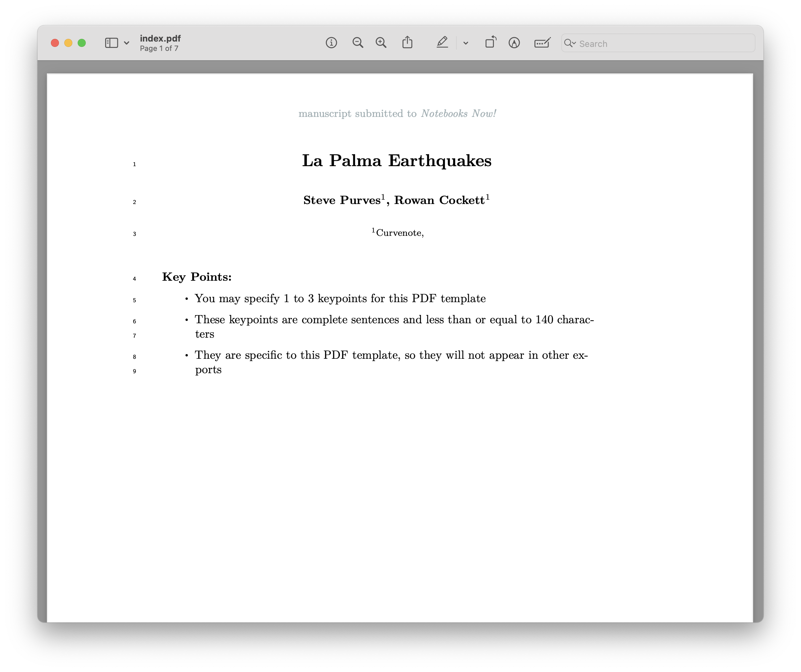The image size is (801, 672).
Task: Zoom in using the magnifier plus icon
Action: pyautogui.click(x=381, y=43)
